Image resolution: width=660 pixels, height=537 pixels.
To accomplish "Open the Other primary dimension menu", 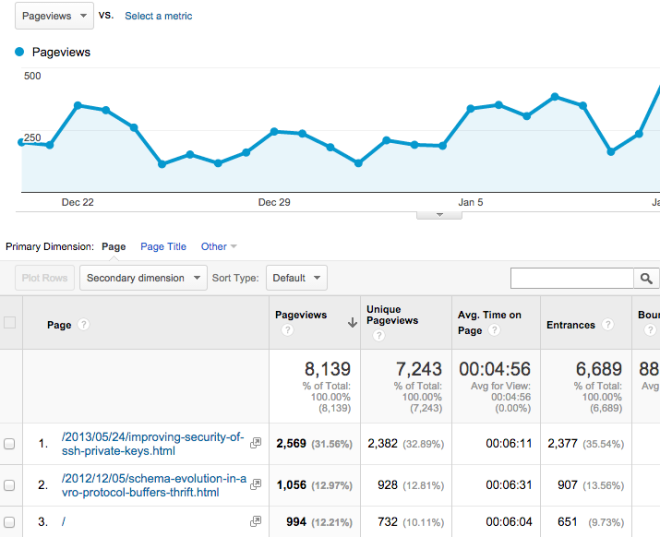I will 218,247.
